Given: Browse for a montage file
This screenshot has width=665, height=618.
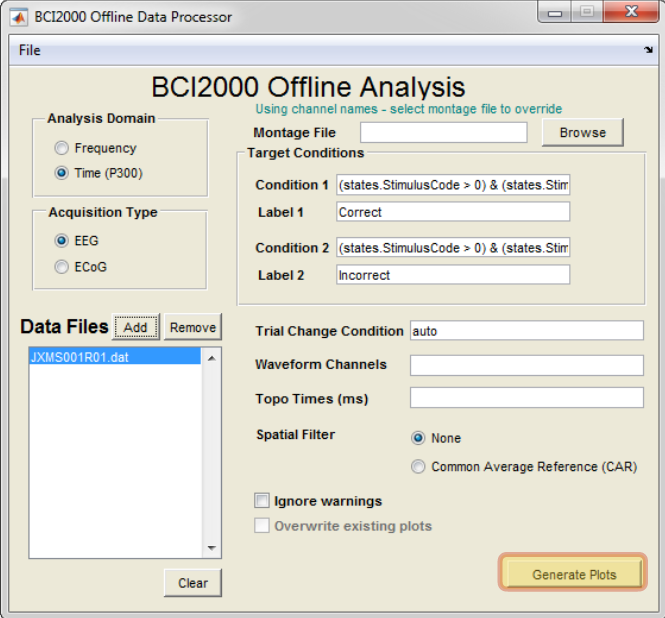Looking at the screenshot, I should pyautogui.click(x=582, y=132).
